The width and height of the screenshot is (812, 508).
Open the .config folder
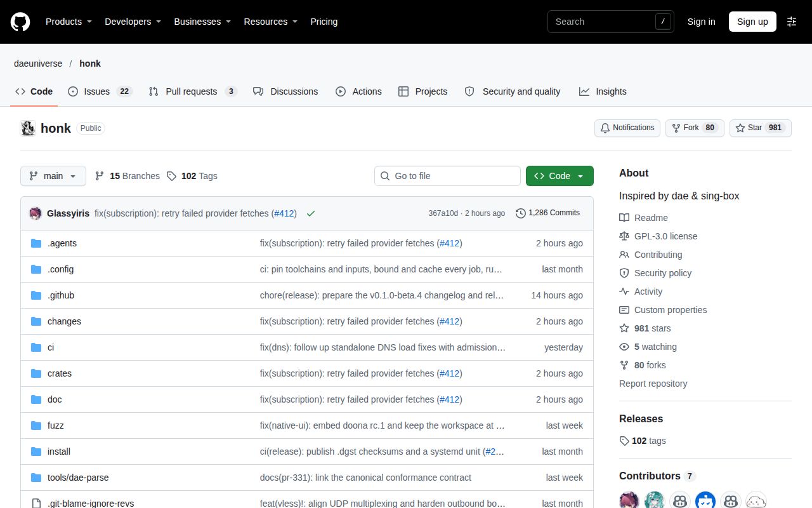[x=60, y=269]
